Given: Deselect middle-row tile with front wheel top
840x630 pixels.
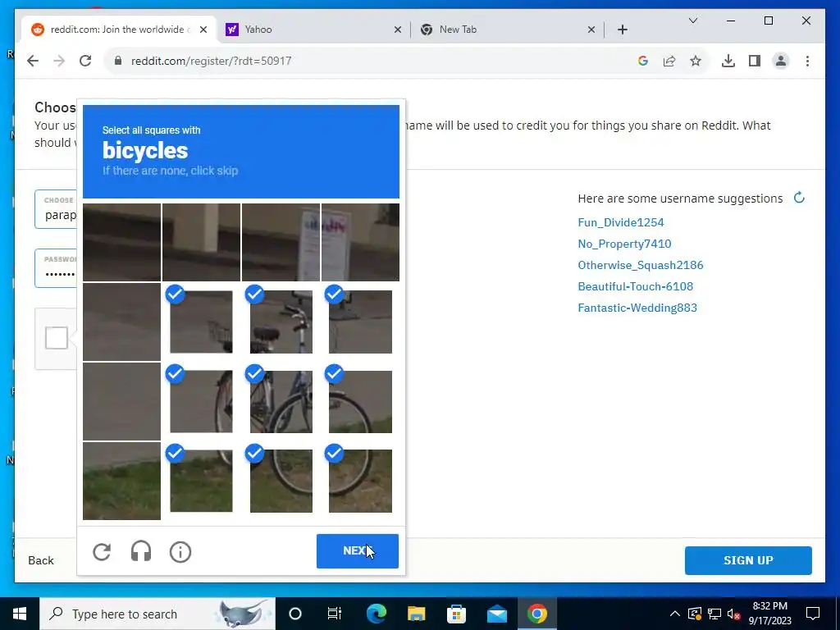Looking at the screenshot, I should click(x=360, y=402).
